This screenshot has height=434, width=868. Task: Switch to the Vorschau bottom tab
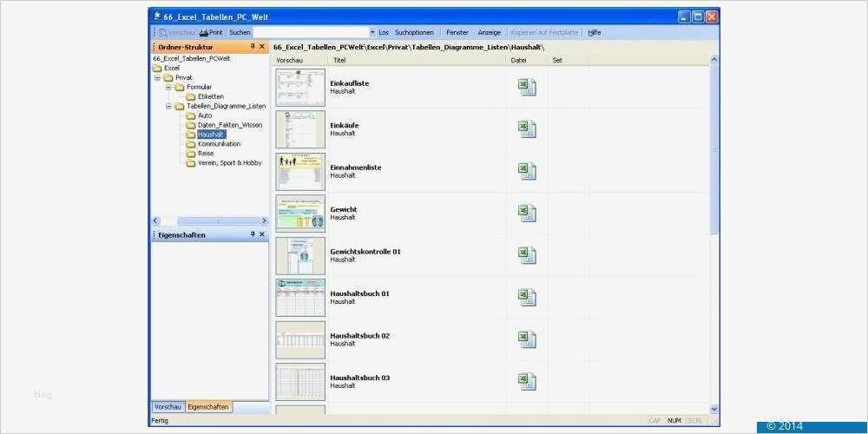[168, 407]
